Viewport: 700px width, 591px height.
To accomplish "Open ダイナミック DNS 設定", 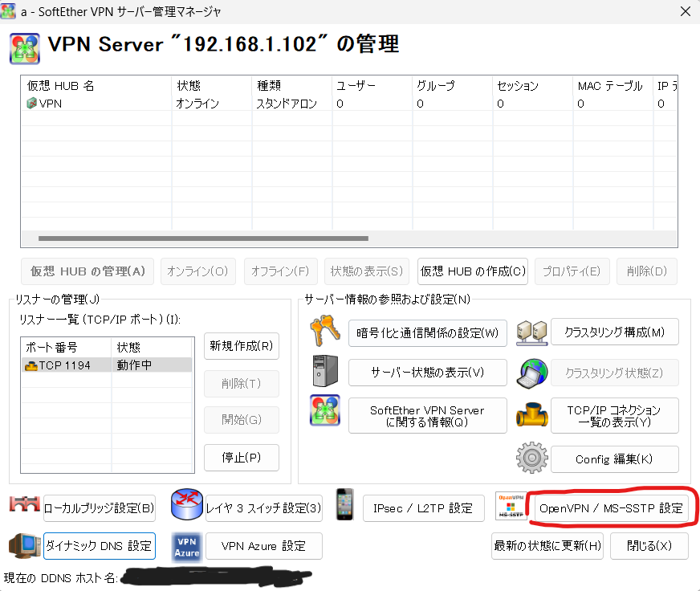I will coord(99,546).
